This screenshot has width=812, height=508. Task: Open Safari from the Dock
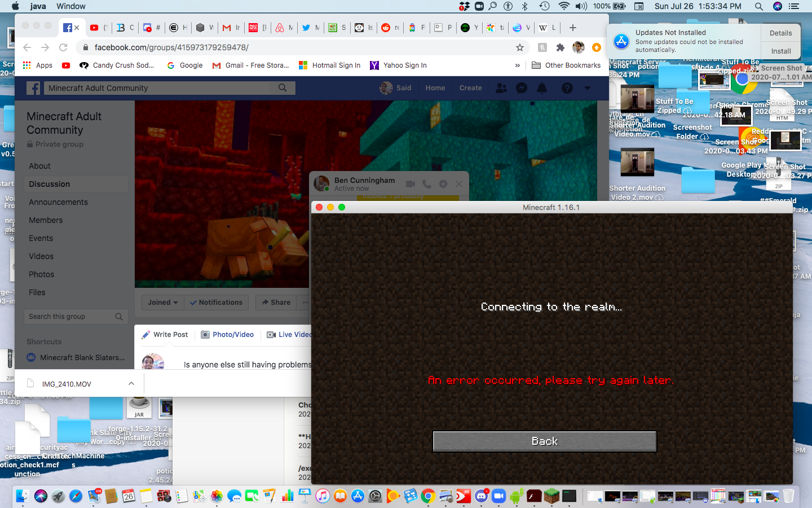point(76,496)
